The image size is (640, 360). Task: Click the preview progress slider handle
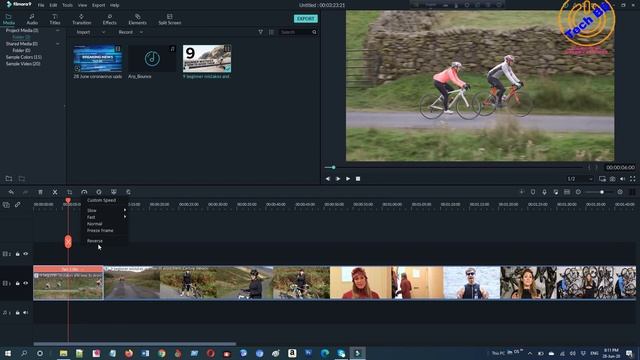pos(333,167)
